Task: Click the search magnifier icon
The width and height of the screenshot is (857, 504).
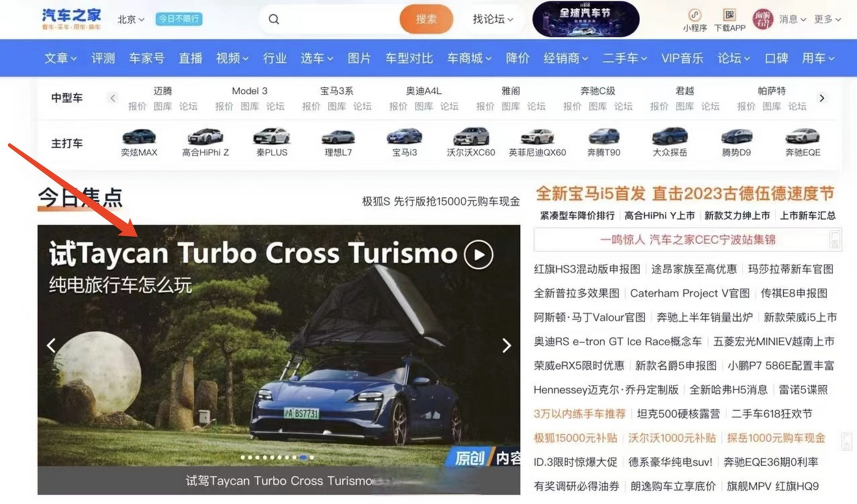Action: (273, 19)
